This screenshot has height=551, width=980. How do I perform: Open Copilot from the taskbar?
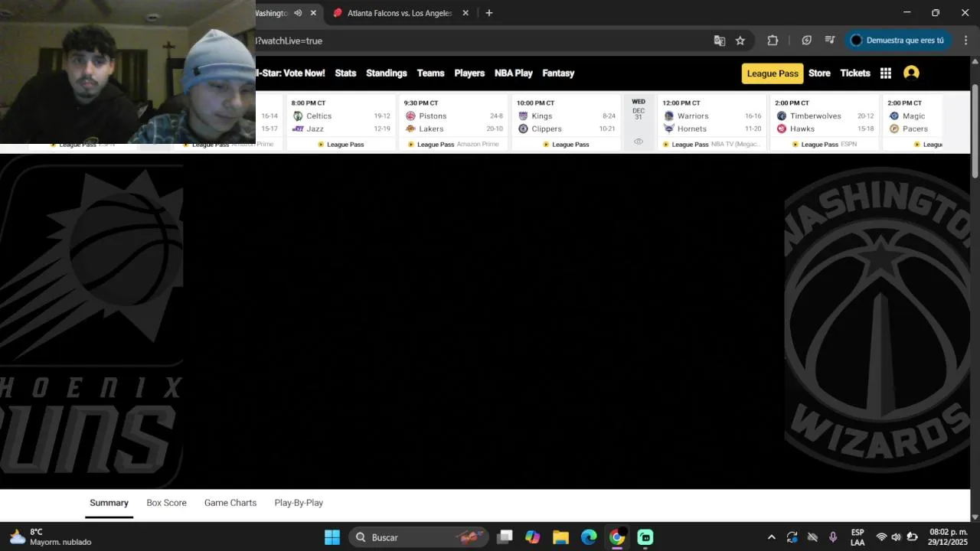533,537
